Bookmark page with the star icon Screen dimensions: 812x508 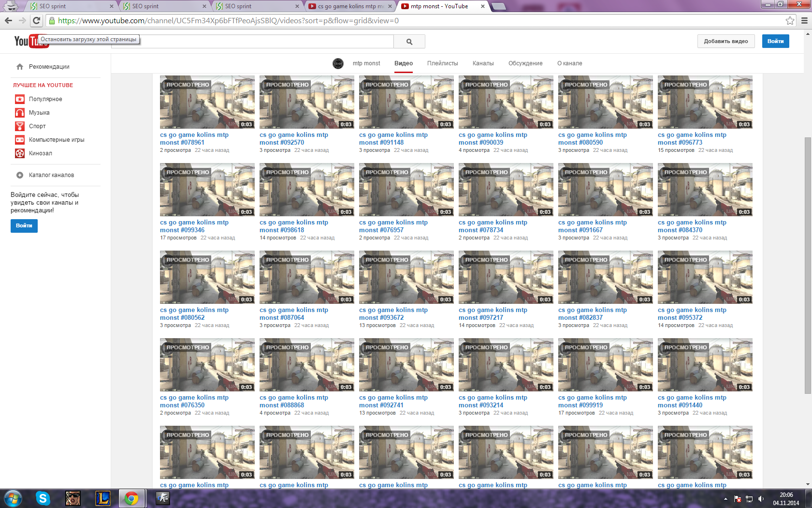(x=790, y=20)
